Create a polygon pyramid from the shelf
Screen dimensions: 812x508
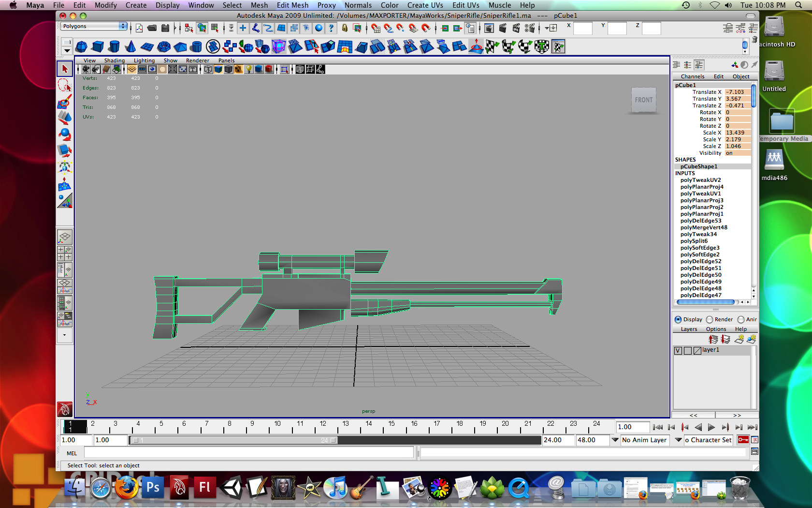pos(180,46)
